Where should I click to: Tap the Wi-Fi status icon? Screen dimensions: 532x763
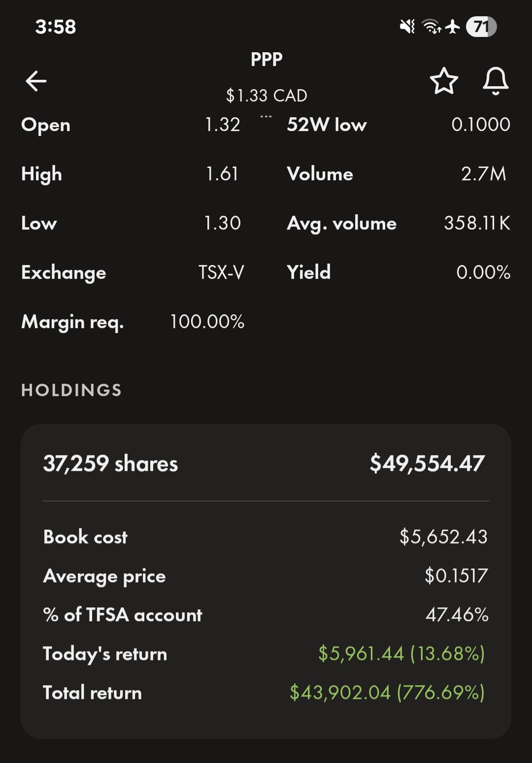(432, 27)
